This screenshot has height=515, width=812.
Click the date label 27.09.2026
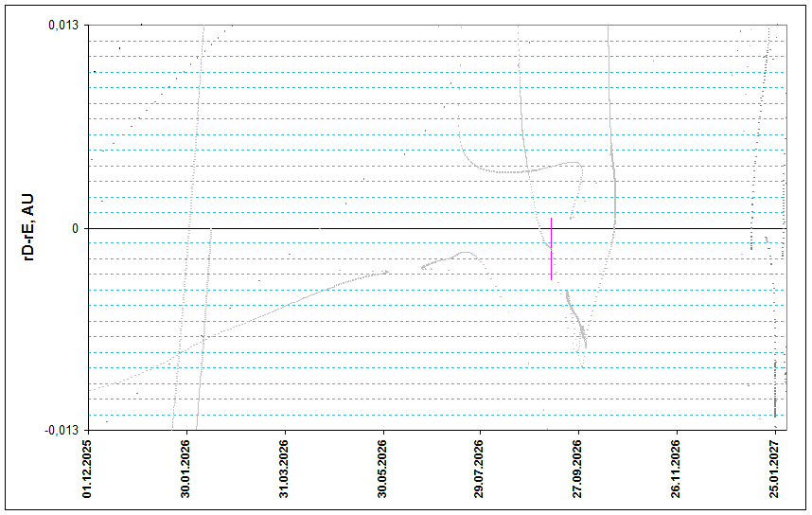click(577, 469)
